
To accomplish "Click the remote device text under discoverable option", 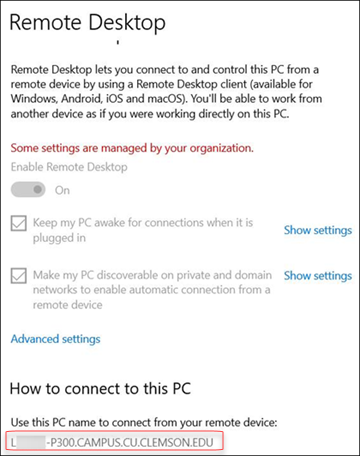I will (x=67, y=305).
